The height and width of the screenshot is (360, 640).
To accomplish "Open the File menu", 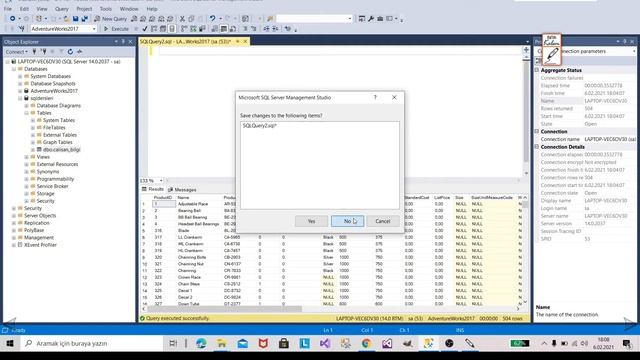I will tap(8, 9).
